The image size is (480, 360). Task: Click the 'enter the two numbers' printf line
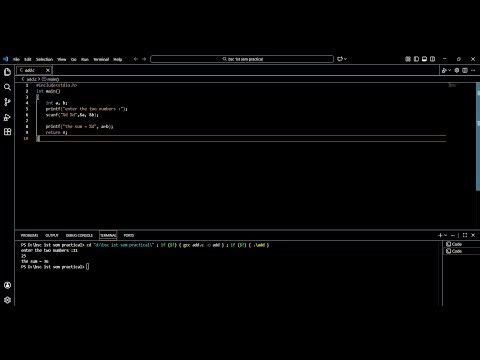(86, 109)
